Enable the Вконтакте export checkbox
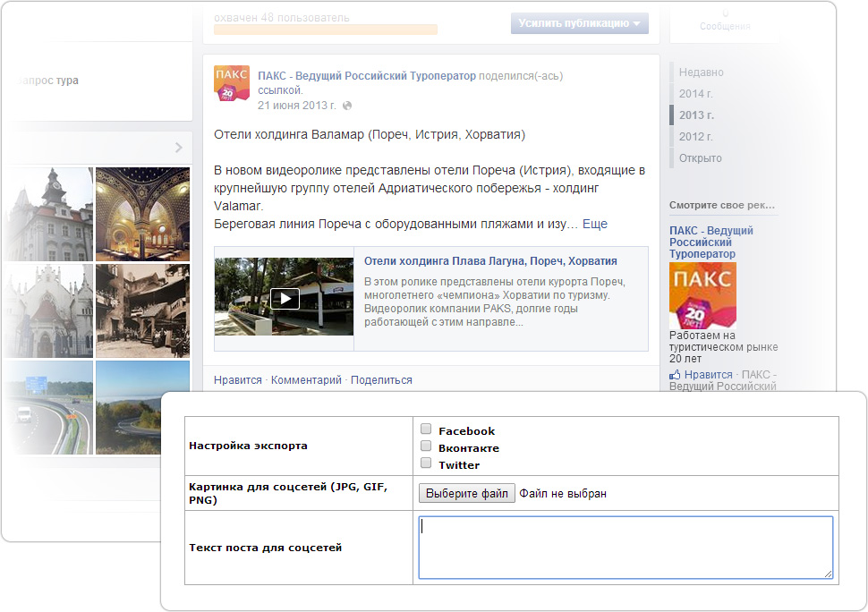 pos(426,446)
